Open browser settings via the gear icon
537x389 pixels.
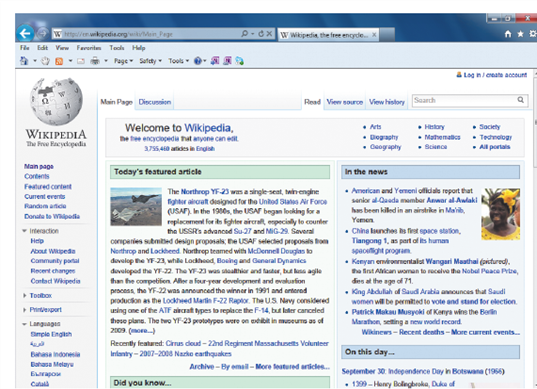click(x=533, y=34)
